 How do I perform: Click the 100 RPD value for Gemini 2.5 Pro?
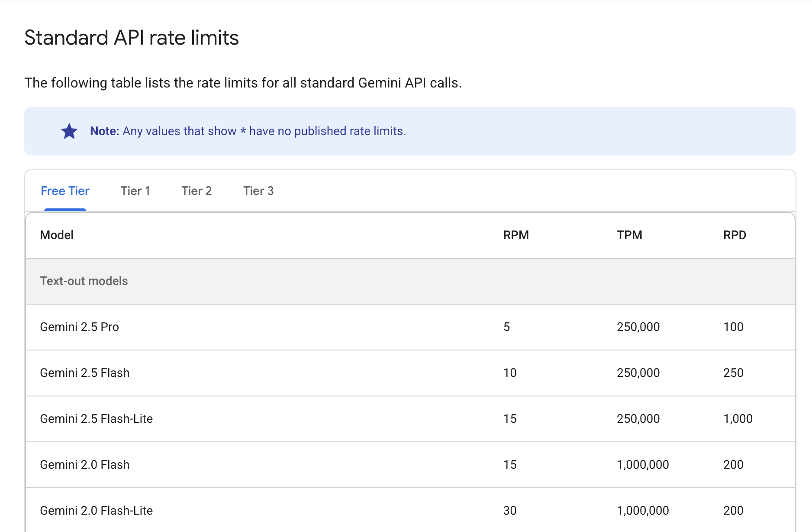point(733,327)
